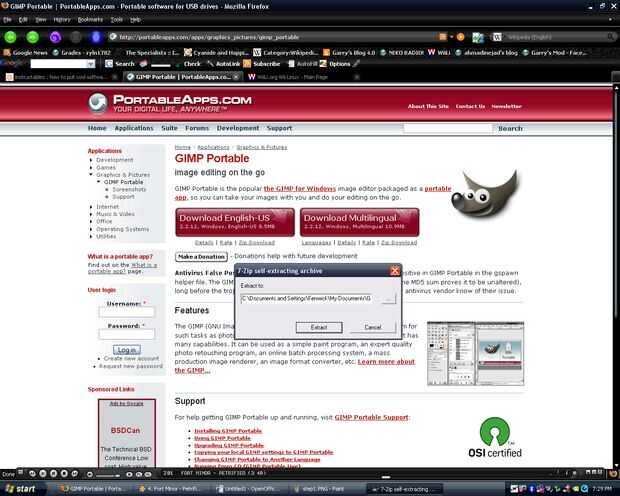Open the Category:Wikipedi... bookmark

(285, 53)
